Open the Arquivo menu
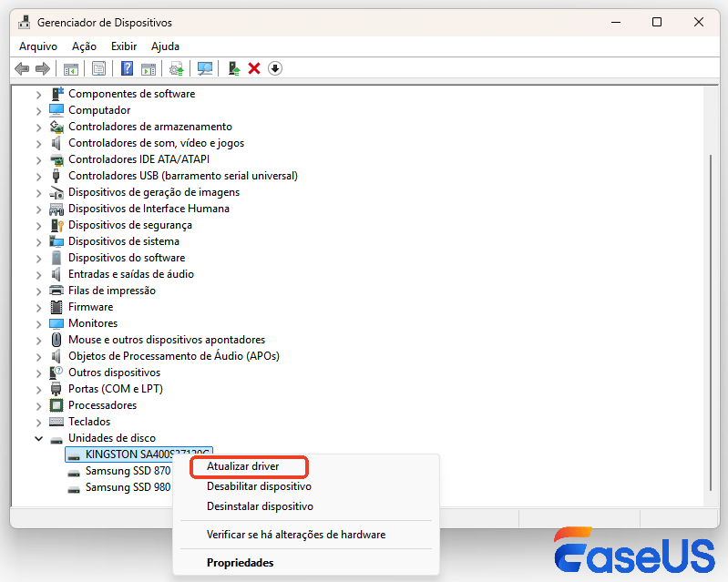728x582 pixels. (38, 46)
